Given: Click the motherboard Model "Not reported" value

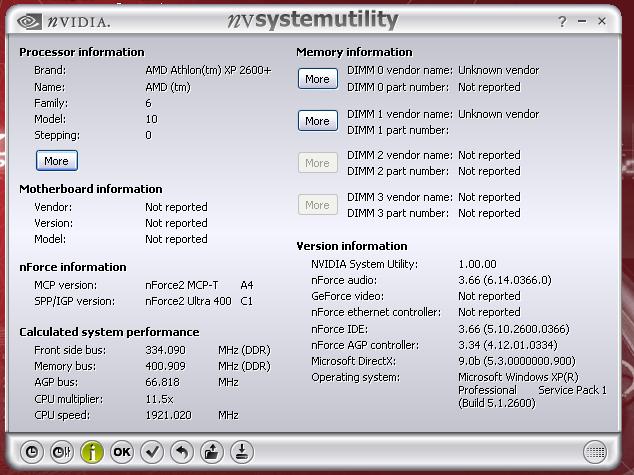Looking at the screenshot, I should (176, 239).
